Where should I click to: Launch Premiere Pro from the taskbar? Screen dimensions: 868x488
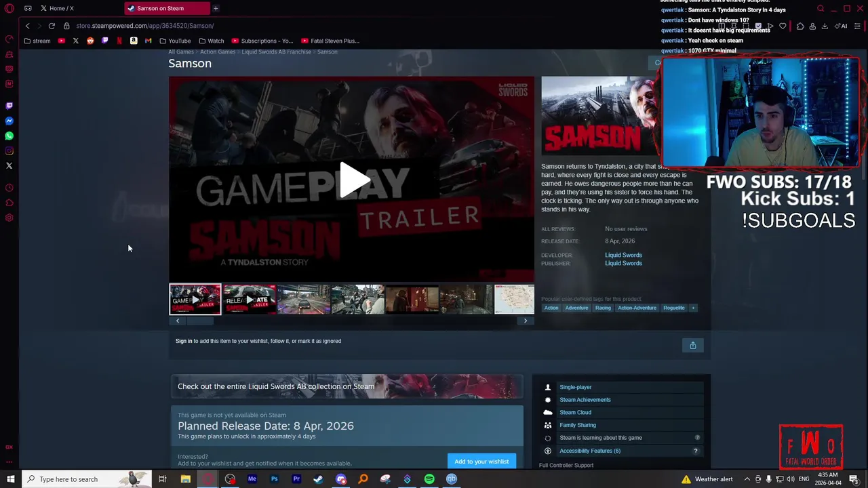click(x=296, y=479)
